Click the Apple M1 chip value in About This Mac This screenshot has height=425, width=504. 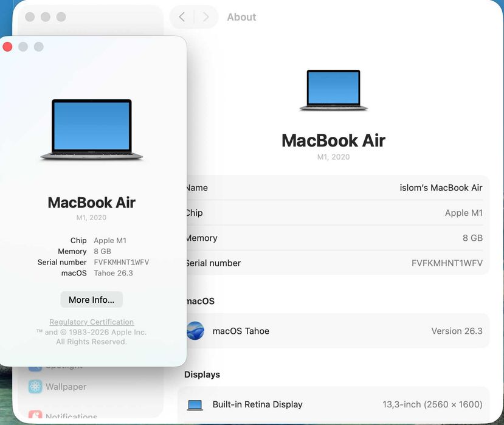[110, 241]
